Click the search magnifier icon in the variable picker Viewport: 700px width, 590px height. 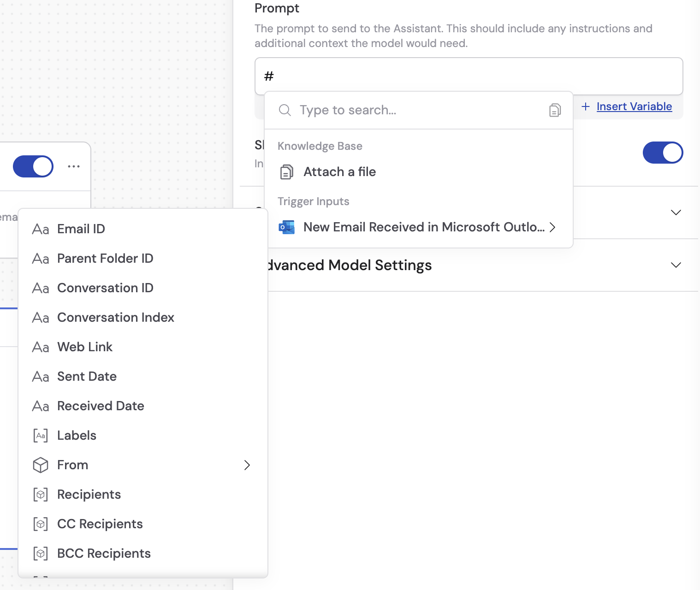coord(285,110)
